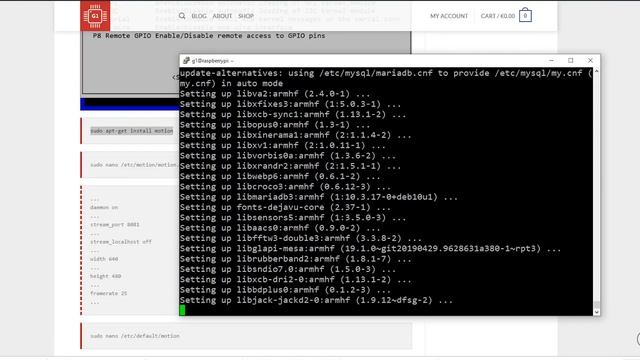Screen dimensions: 640x360
Task: Click the 'stream_localhost off' config line
Action: point(121,242)
